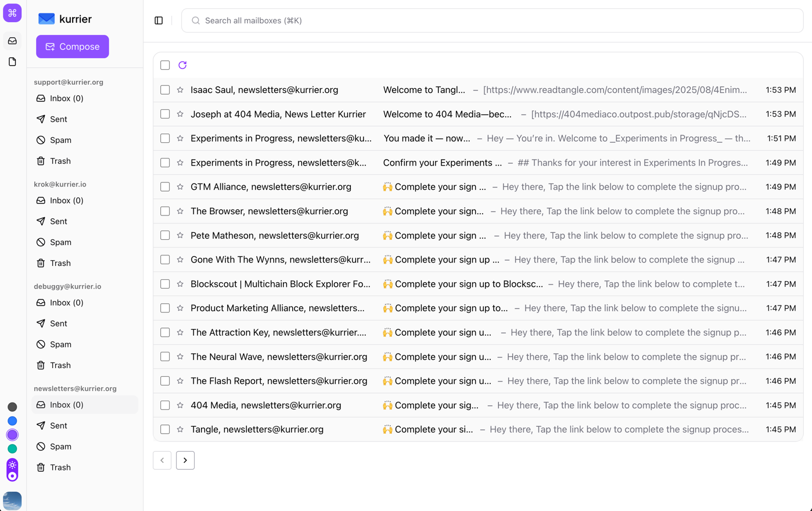Select the green theme color dot
The width and height of the screenshot is (812, 511).
(12, 448)
